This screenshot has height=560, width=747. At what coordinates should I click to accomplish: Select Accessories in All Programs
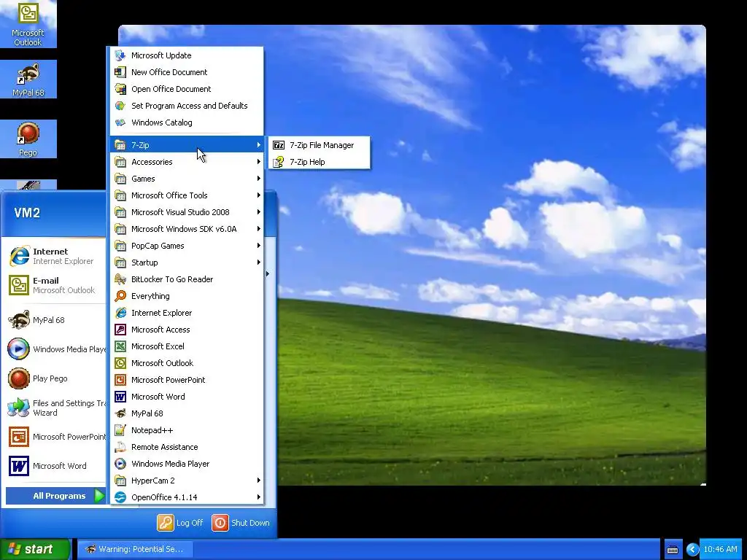coord(187,162)
